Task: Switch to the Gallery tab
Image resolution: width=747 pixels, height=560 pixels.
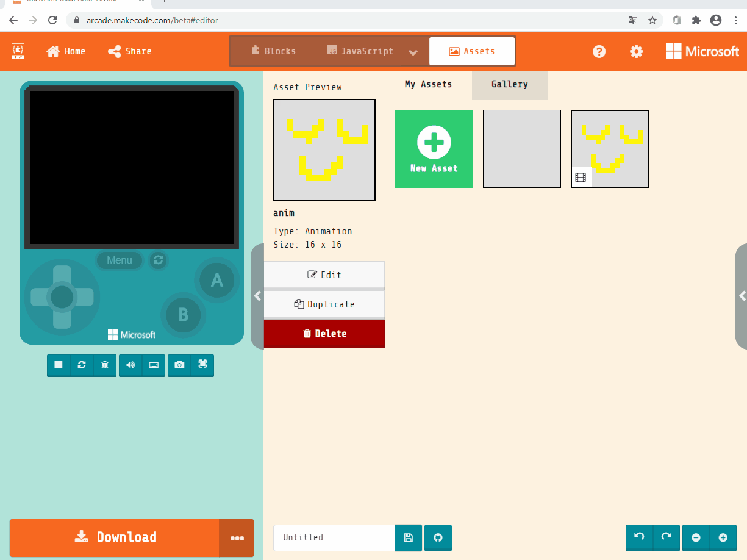Action: pyautogui.click(x=509, y=84)
